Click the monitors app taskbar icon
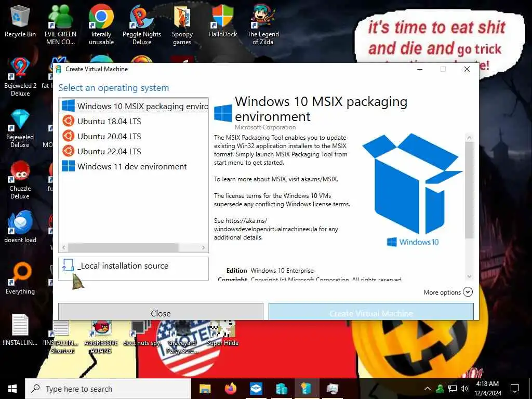This screenshot has height=399, width=532. pos(332,389)
